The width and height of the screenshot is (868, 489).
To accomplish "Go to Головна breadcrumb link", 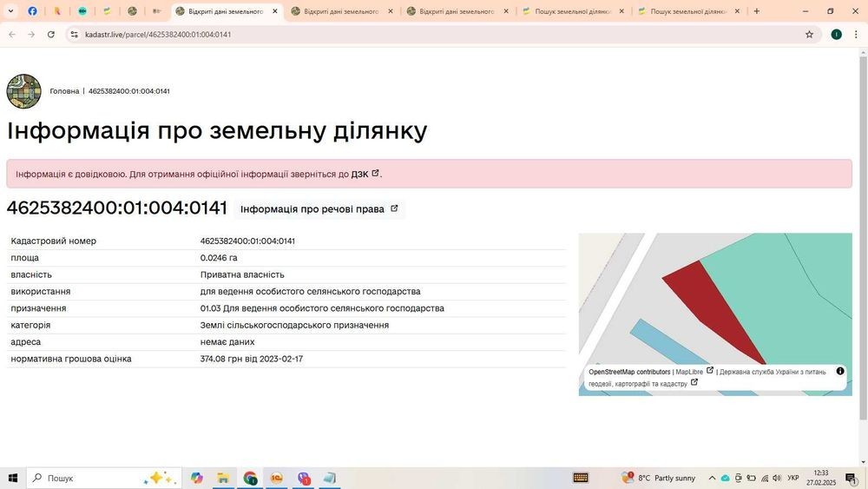I will point(64,91).
